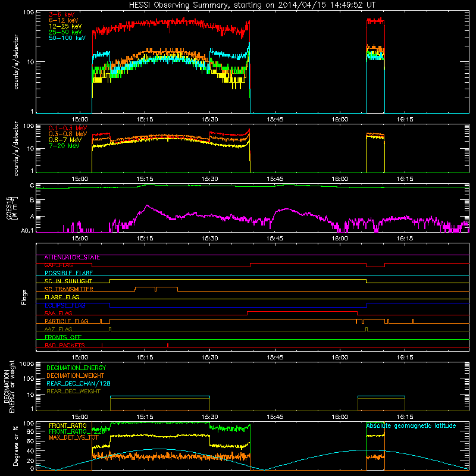Select the 0.1-0.3 MeV legend label

point(68,128)
